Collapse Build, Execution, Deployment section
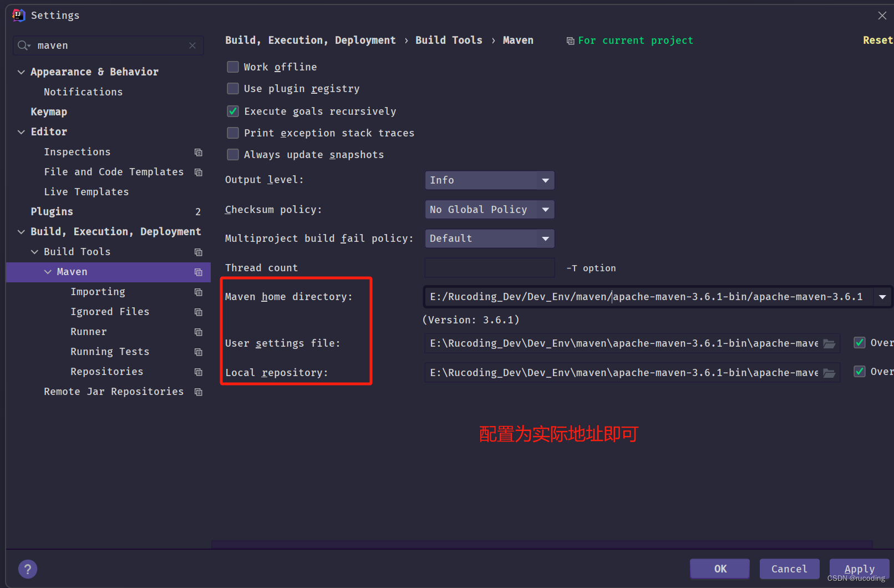Screen dimensions: 894x588 point(21,232)
